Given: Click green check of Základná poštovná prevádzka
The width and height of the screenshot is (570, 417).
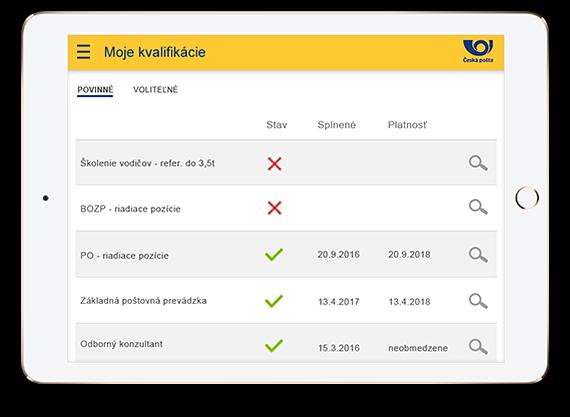Looking at the screenshot, I should click(274, 301).
